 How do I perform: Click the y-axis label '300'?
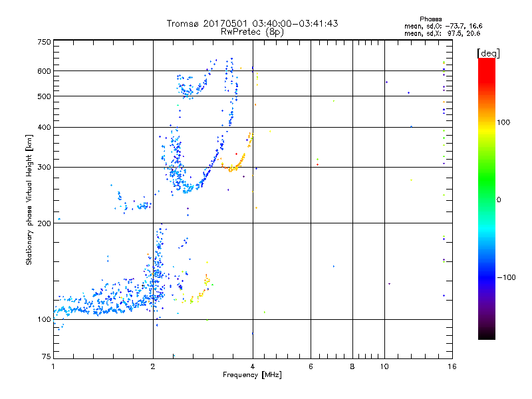point(44,168)
